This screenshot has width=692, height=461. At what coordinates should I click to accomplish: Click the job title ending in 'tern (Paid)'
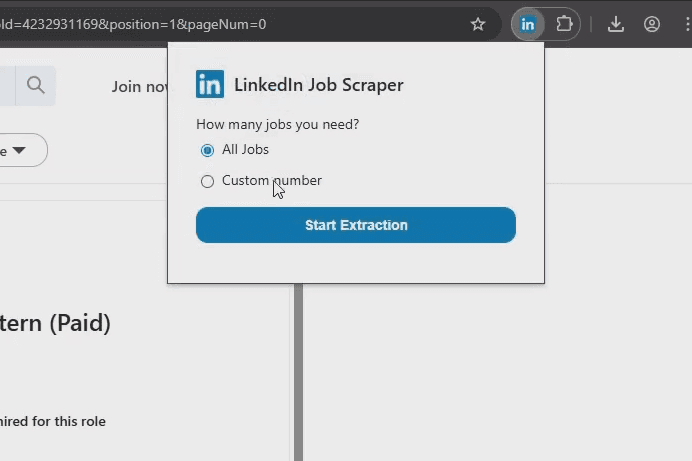[55, 323]
